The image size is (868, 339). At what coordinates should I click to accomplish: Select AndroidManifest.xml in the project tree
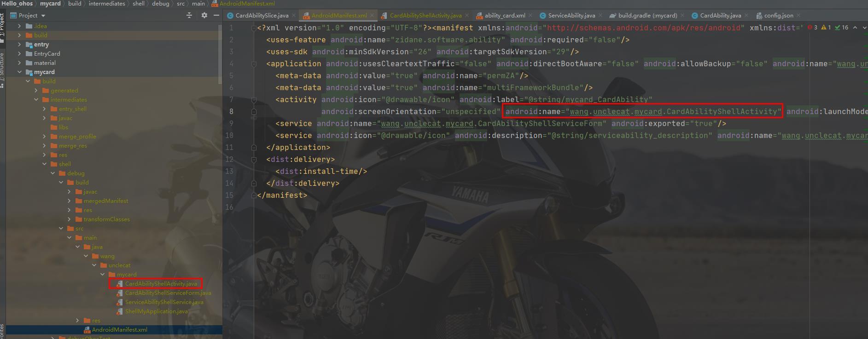click(x=119, y=330)
